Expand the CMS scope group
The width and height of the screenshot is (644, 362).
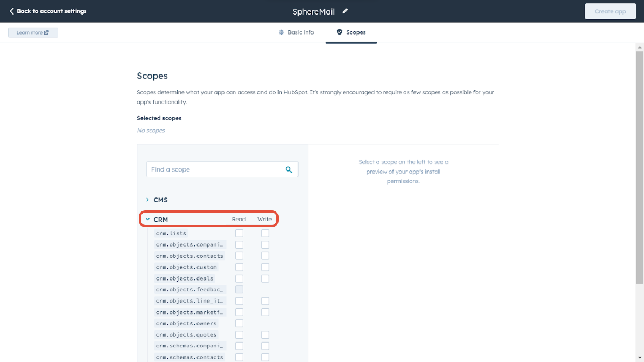pyautogui.click(x=157, y=200)
